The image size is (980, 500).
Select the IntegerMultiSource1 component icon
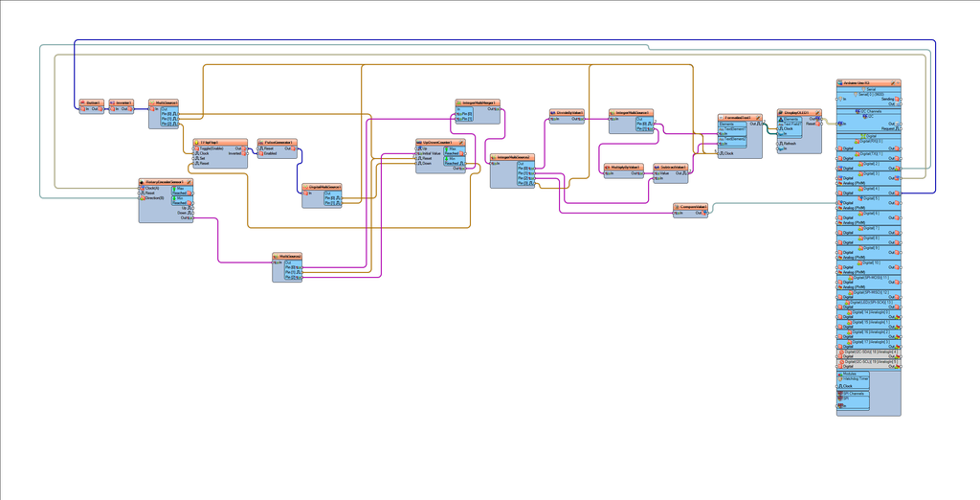(613, 113)
